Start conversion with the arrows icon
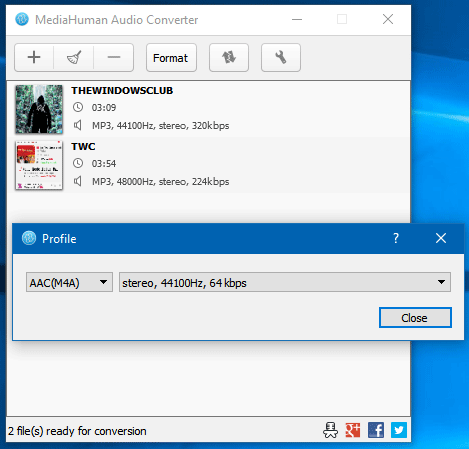 [x=229, y=58]
